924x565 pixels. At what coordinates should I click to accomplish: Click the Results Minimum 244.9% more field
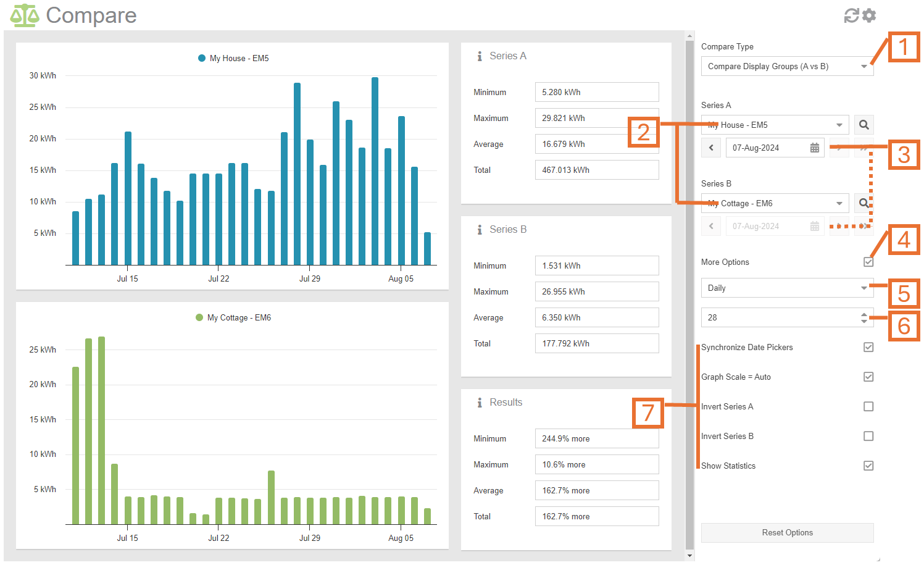point(597,438)
